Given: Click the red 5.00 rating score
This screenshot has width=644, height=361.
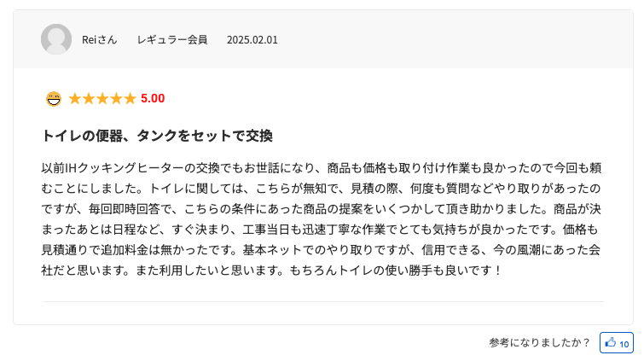Looking at the screenshot, I should pyautogui.click(x=153, y=99).
